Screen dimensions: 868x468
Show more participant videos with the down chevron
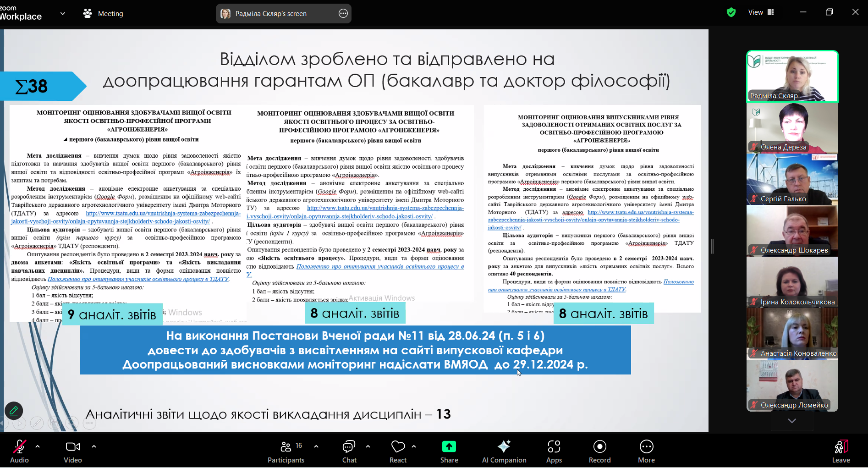pyautogui.click(x=792, y=420)
